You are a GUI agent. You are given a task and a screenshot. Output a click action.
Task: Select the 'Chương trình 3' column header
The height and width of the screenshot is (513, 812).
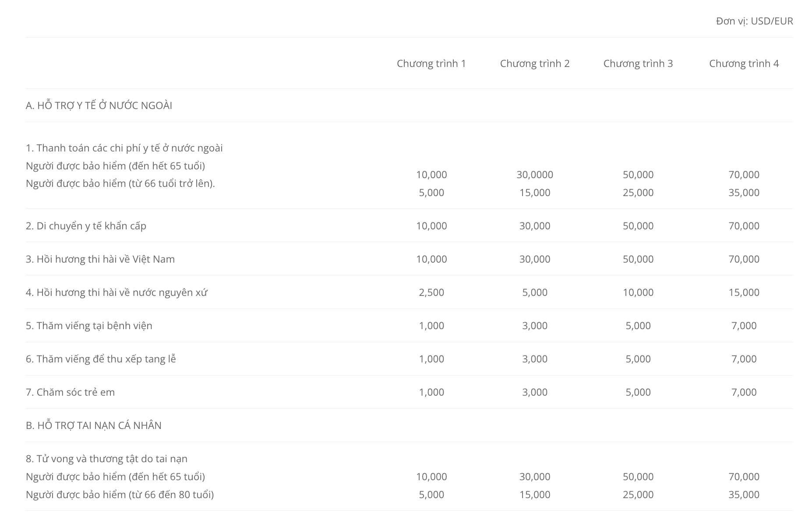point(638,63)
